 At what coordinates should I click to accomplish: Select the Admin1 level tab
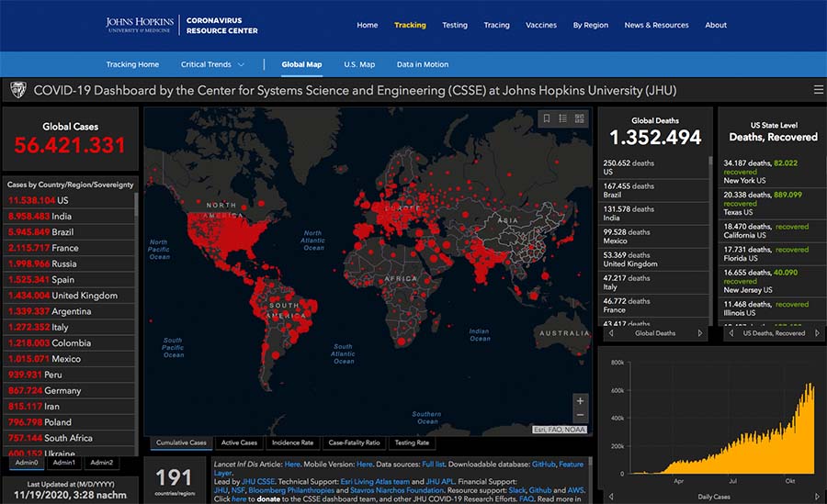pos(63,463)
